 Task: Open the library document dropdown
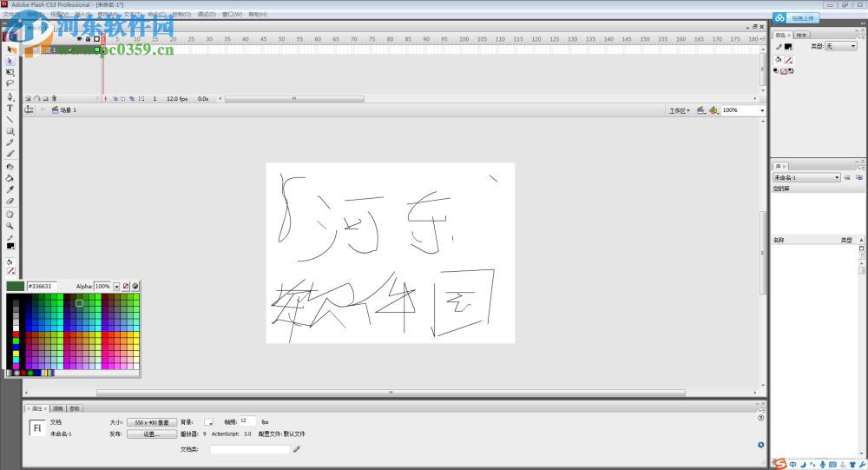pyautogui.click(x=806, y=177)
